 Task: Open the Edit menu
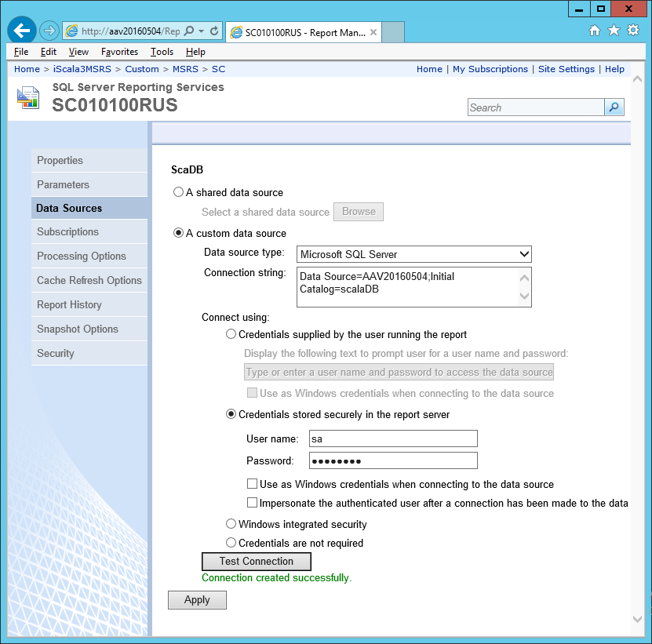(48, 52)
